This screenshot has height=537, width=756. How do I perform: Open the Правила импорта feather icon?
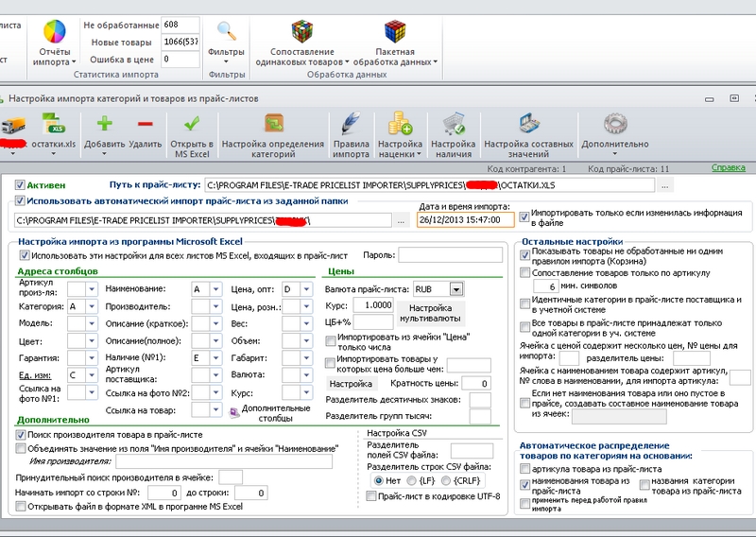(351, 124)
